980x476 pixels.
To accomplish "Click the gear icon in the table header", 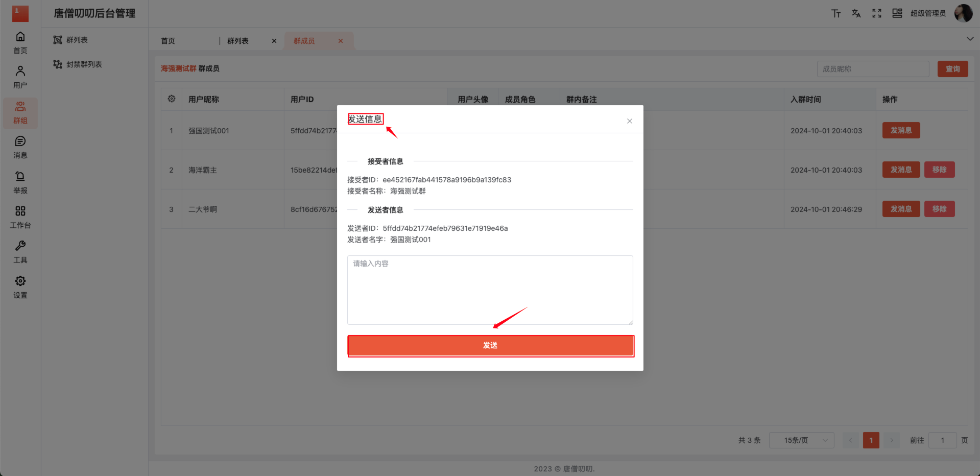I will (x=171, y=99).
